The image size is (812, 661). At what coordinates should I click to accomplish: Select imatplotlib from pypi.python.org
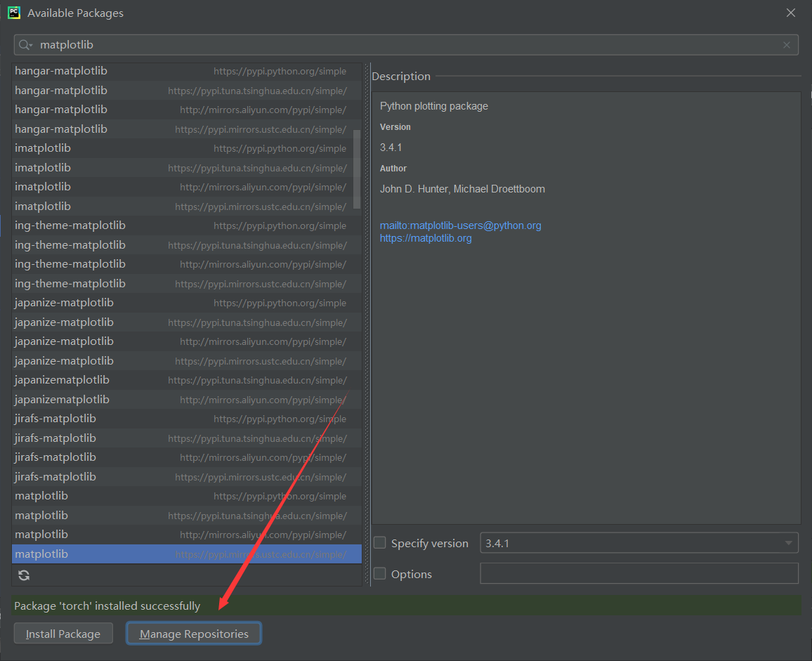click(x=186, y=148)
